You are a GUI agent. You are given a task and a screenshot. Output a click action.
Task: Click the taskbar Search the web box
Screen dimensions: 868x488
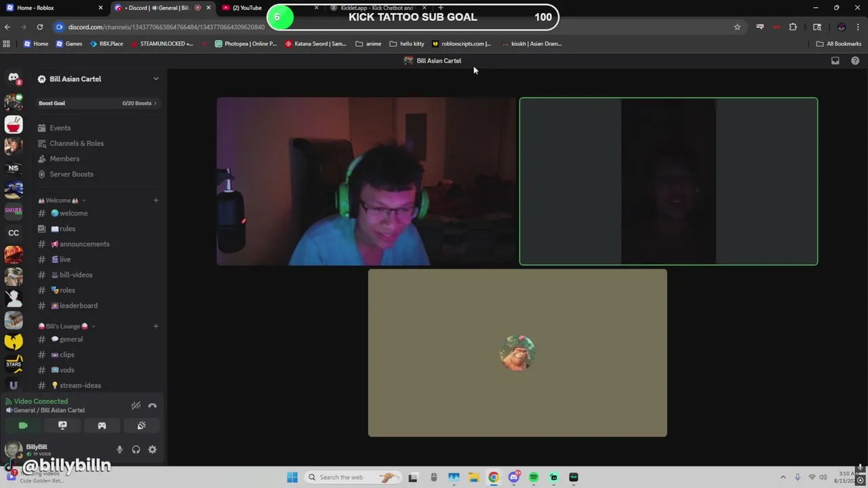pos(353,477)
